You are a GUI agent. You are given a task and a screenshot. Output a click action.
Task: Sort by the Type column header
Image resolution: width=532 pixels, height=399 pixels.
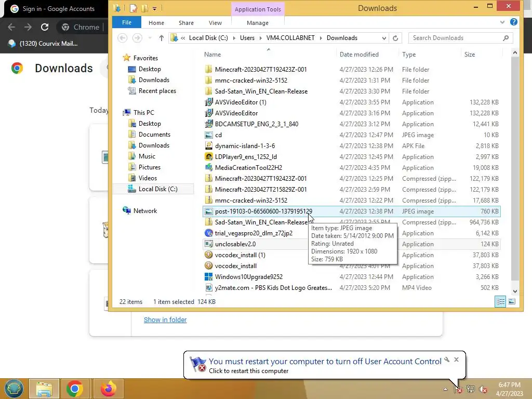tap(409, 54)
